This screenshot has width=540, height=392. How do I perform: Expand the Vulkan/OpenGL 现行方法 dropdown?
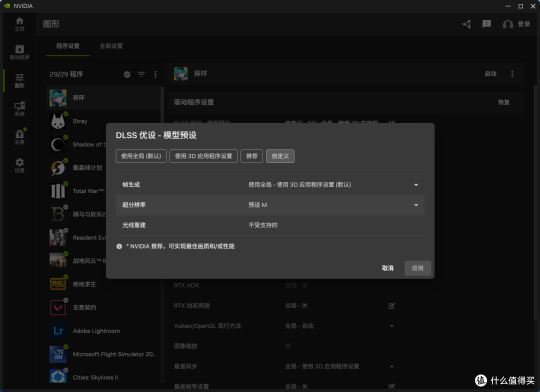pos(391,326)
